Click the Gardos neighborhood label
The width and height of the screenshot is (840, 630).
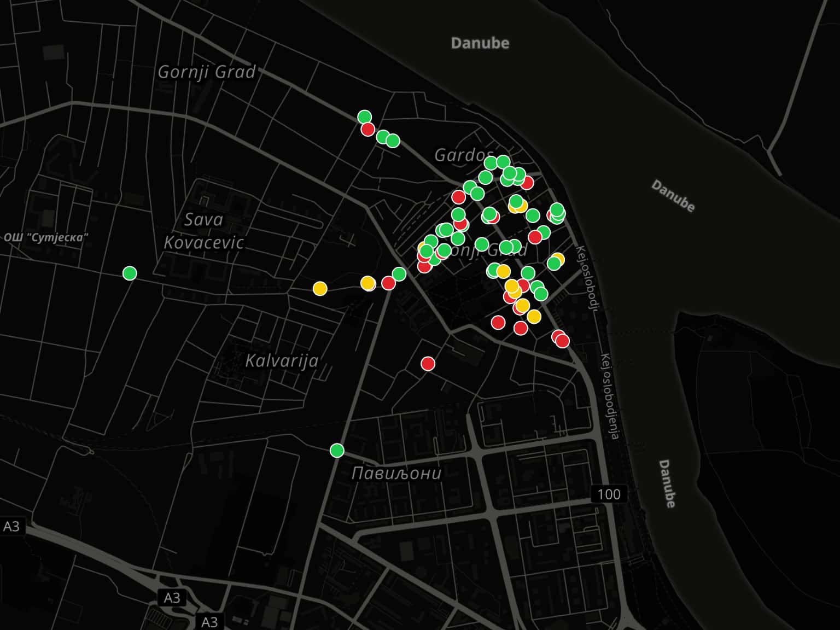point(463,156)
